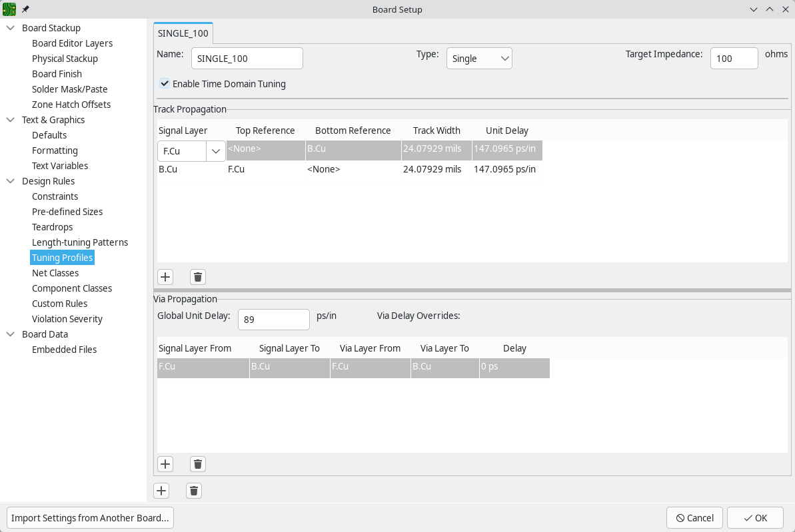The image size is (795, 532).
Task: Click the KiCad application icon in title bar
Action: 9,9
